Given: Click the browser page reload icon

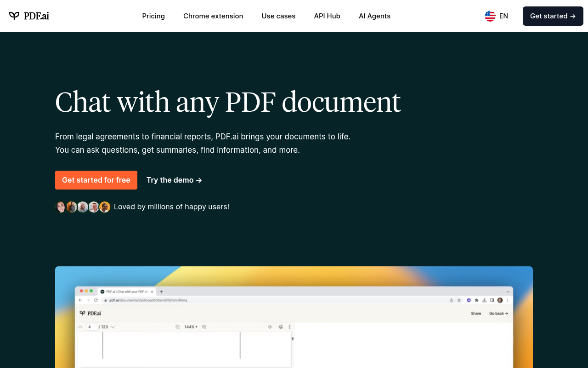Looking at the screenshot, I should click(95, 300).
